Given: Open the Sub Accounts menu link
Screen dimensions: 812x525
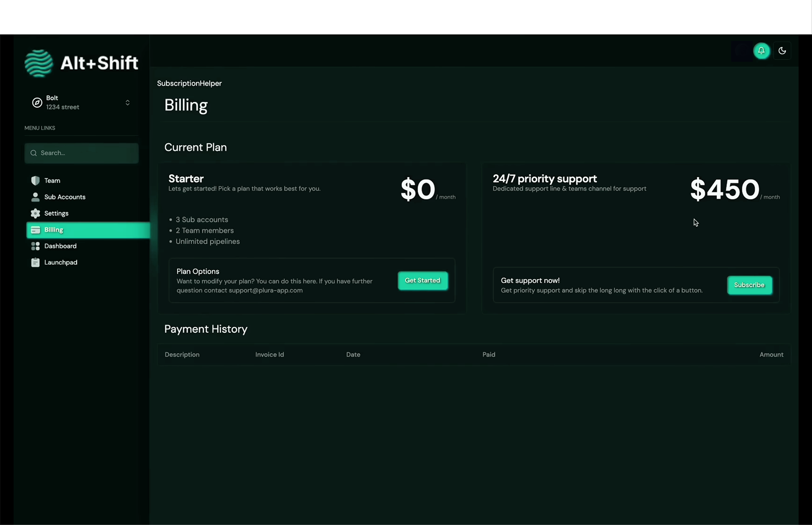Looking at the screenshot, I should [65, 197].
